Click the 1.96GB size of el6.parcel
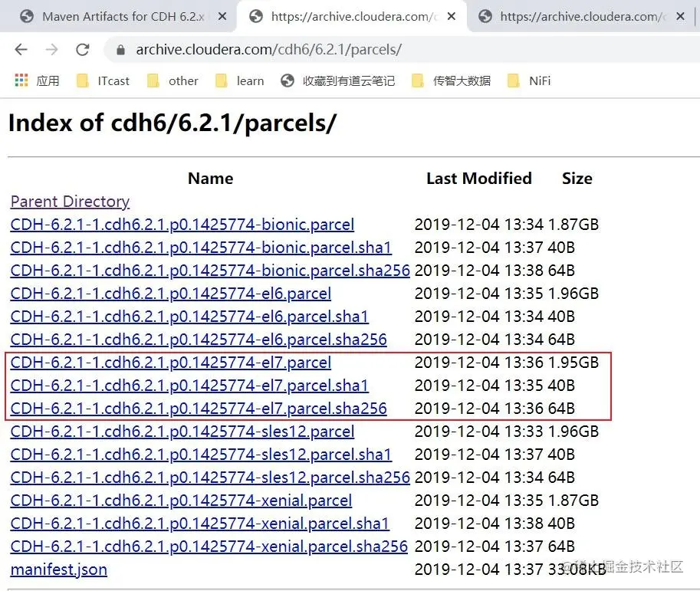This screenshot has height=591, width=700. 573,294
